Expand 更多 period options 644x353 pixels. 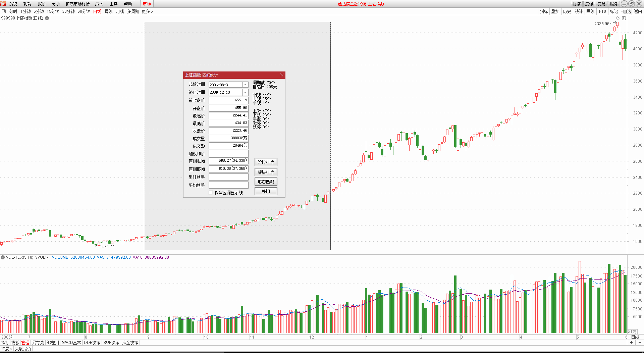click(147, 11)
